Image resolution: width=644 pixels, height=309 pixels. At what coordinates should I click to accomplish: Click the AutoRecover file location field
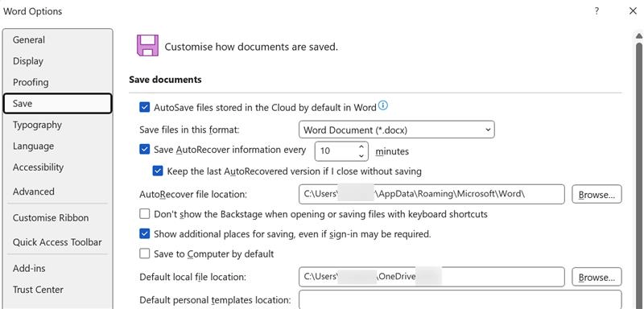(431, 194)
